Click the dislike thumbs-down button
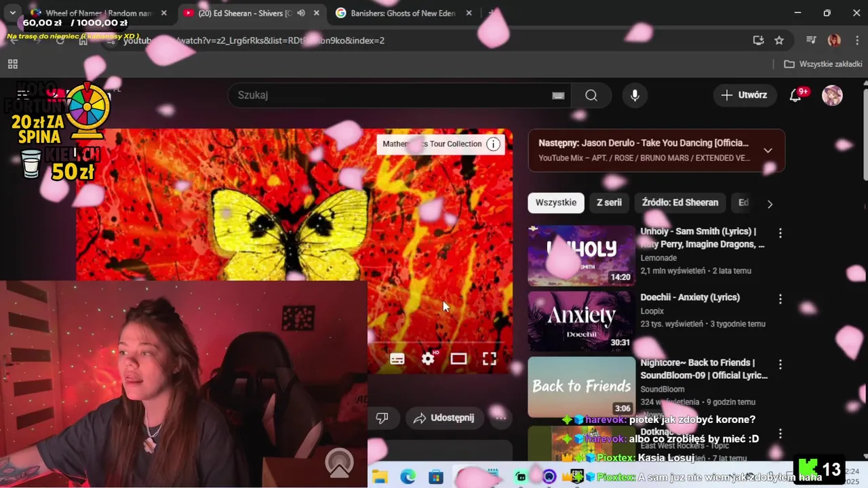Image resolution: width=868 pixels, height=488 pixels. click(x=382, y=418)
